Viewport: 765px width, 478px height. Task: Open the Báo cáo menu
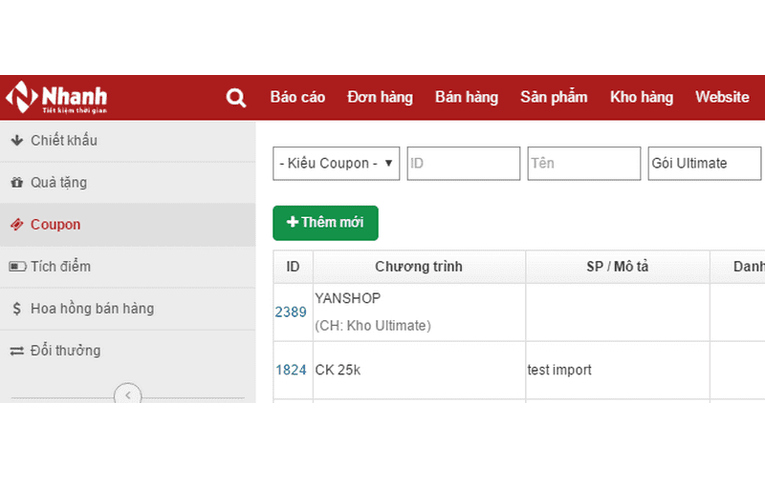[298, 97]
